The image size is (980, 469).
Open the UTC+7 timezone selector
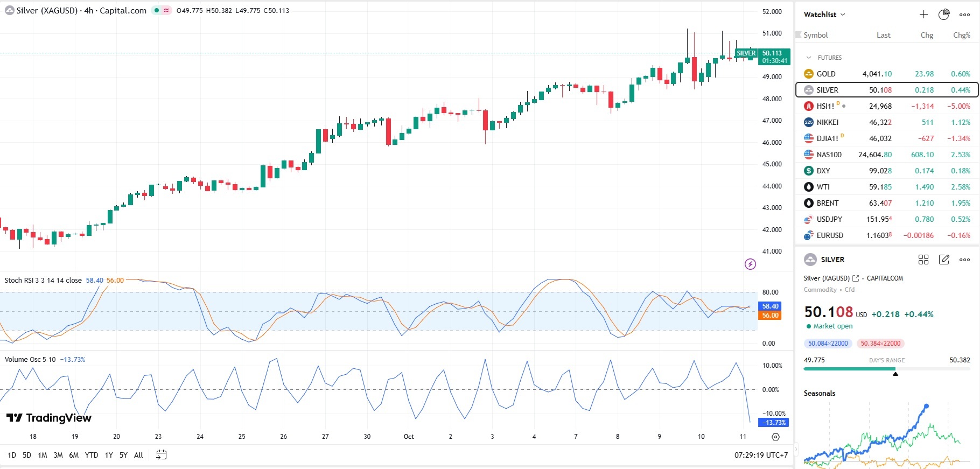point(761,455)
